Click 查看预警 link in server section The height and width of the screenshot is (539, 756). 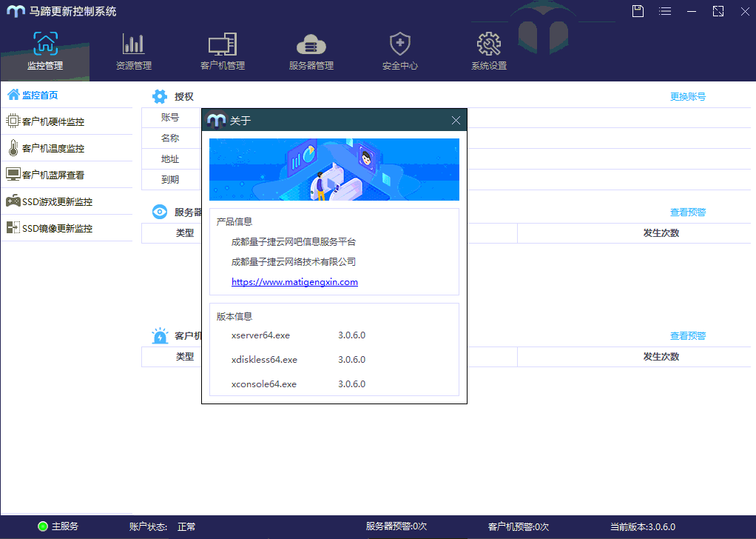(x=687, y=212)
